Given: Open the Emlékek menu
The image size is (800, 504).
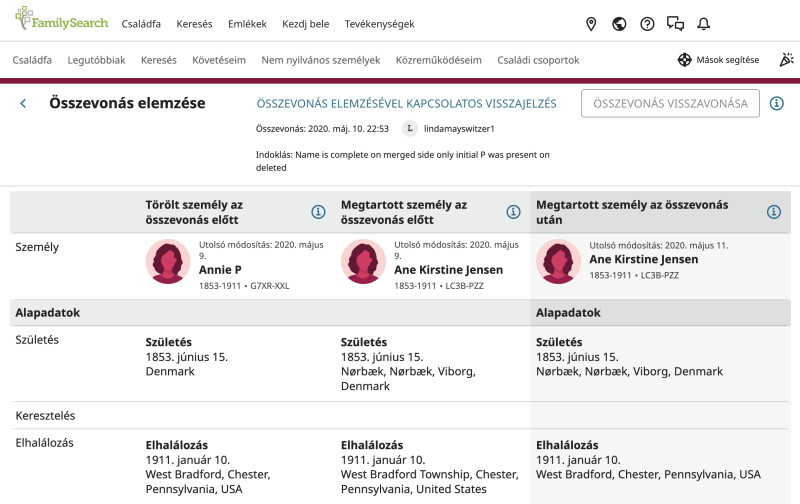Looking at the screenshot, I should pos(247,24).
